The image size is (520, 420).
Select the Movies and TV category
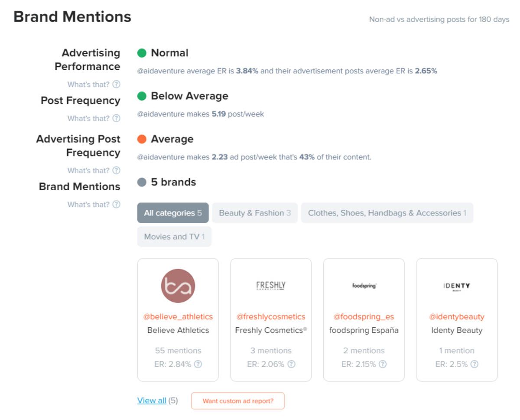[x=174, y=236]
